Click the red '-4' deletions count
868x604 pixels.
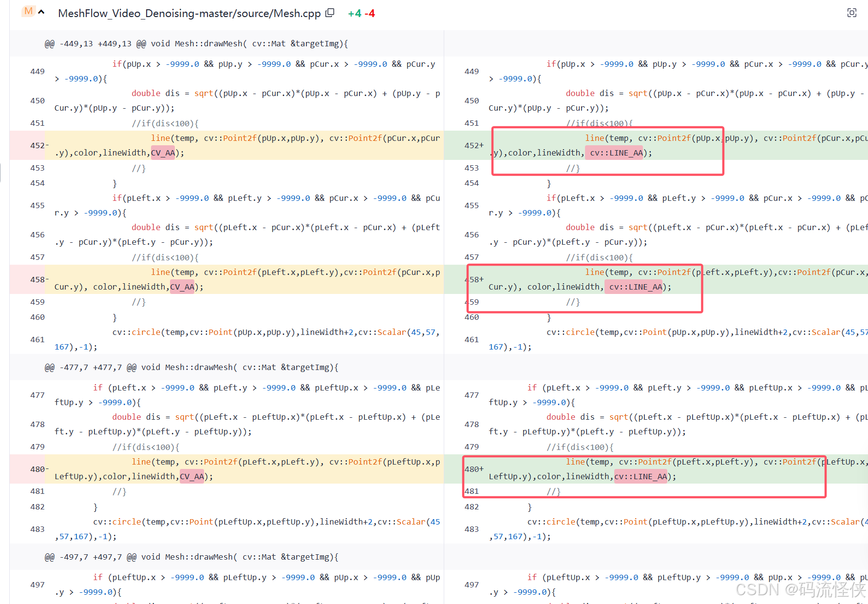click(x=370, y=14)
